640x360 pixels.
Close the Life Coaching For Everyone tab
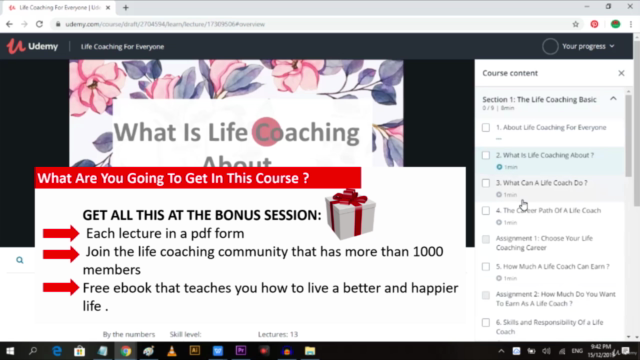pos(108,7)
